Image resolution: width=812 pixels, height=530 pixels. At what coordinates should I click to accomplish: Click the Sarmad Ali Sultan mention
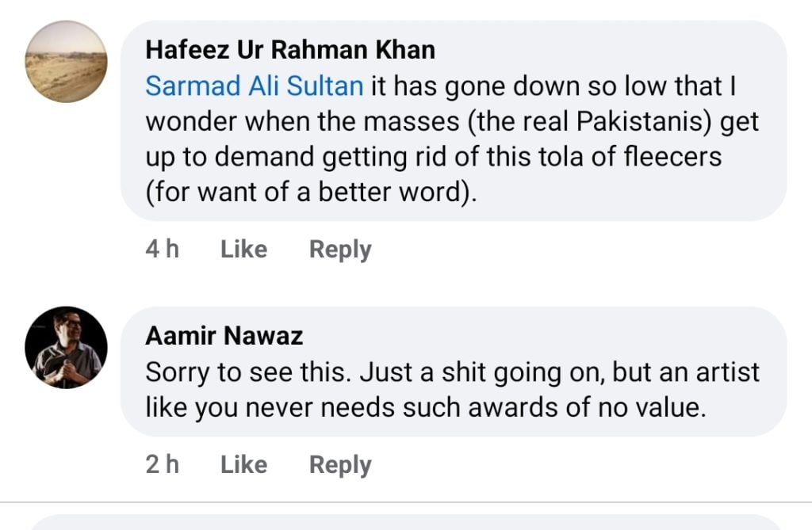[x=254, y=86]
